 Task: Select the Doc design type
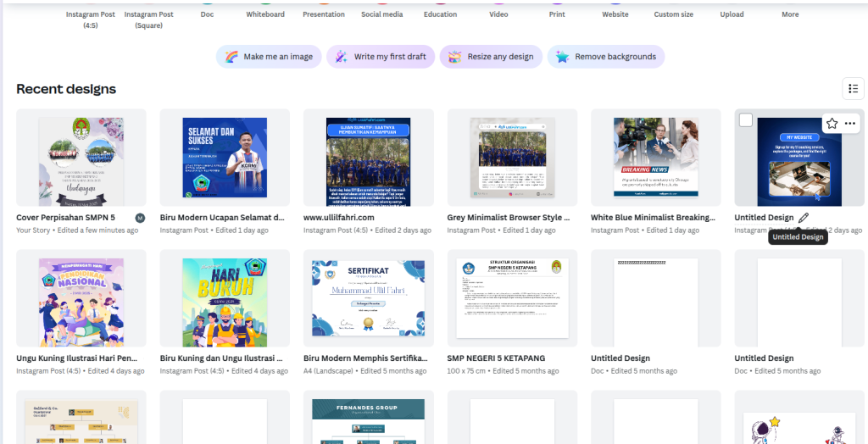click(207, 14)
